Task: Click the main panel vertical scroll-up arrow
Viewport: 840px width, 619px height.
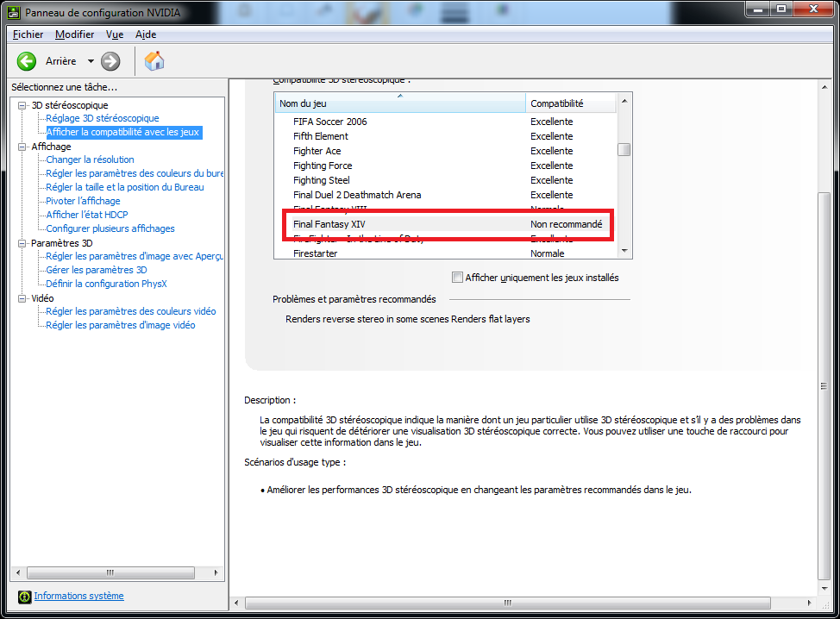Action: pyautogui.click(x=824, y=87)
